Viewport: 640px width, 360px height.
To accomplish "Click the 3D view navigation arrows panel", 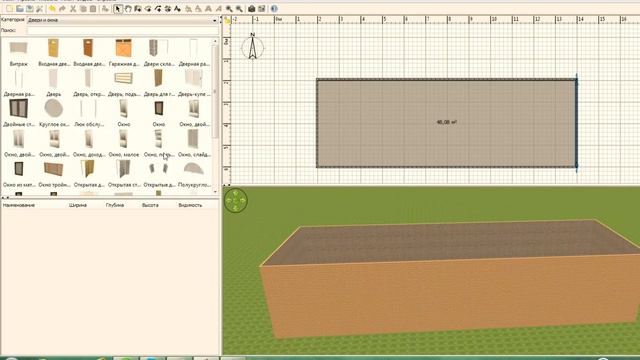I will tap(236, 200).
